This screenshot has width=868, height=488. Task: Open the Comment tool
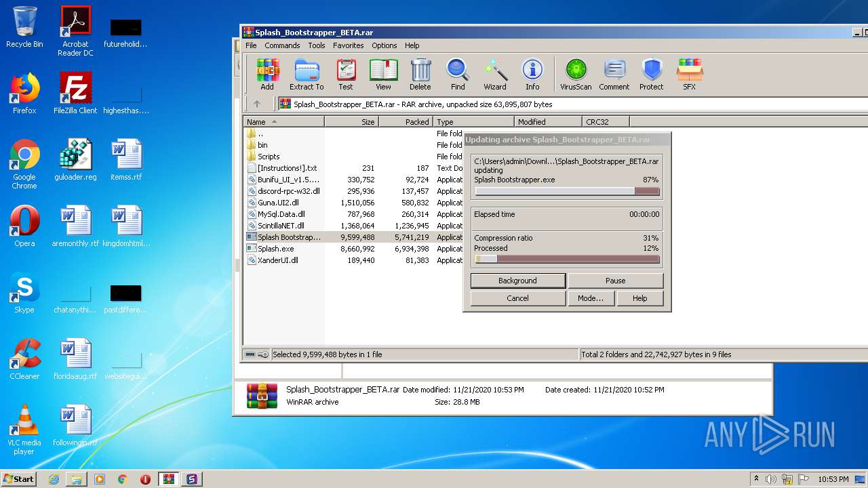pos(614,74)
